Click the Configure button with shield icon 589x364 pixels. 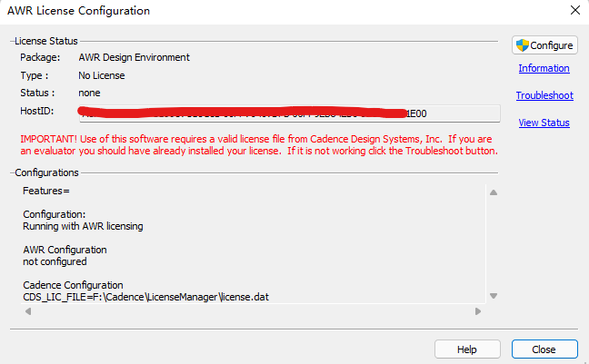544,45
